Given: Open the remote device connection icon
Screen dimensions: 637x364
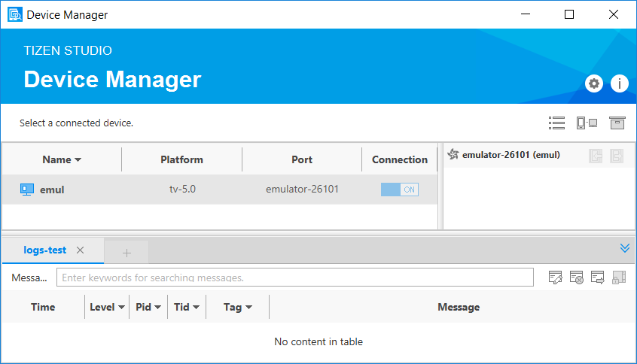Looking at the screenshot, I should coord(587,123).
